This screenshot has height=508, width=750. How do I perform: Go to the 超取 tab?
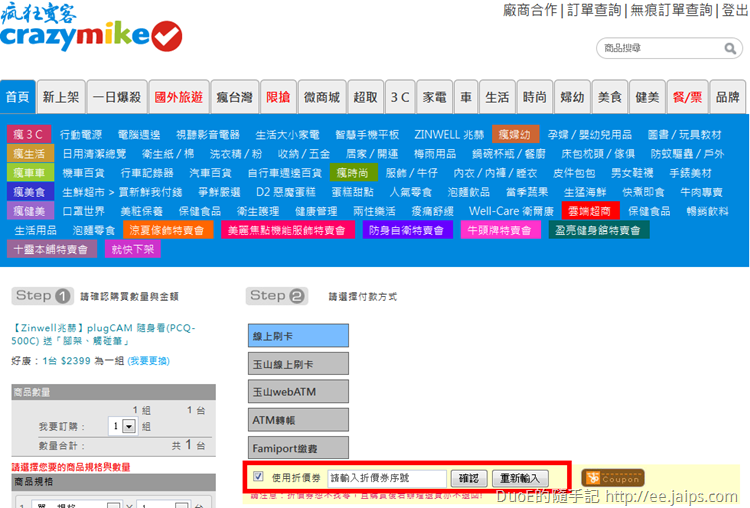365,97
